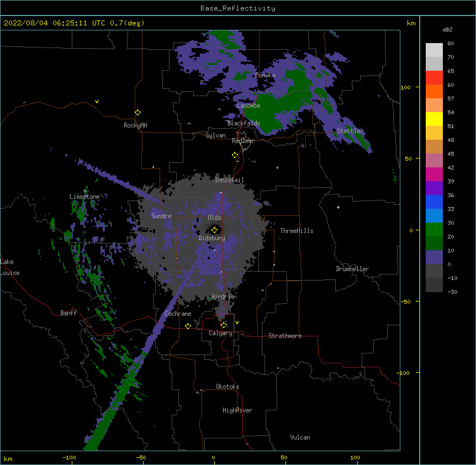
Task: Click the HighRiver town label
Action: click(x=237, y=410)
